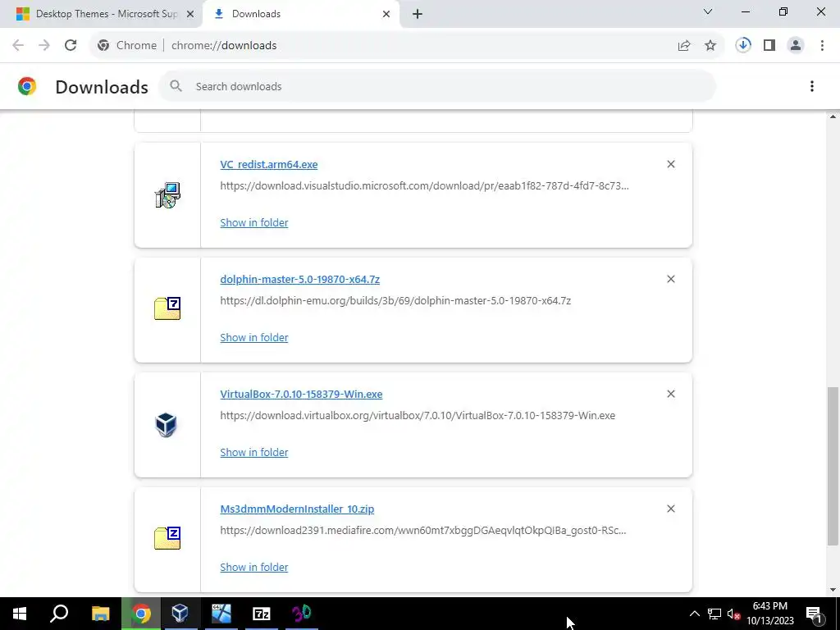
Task: Click the Chrome taskbar icon
Action: [141, 614]
